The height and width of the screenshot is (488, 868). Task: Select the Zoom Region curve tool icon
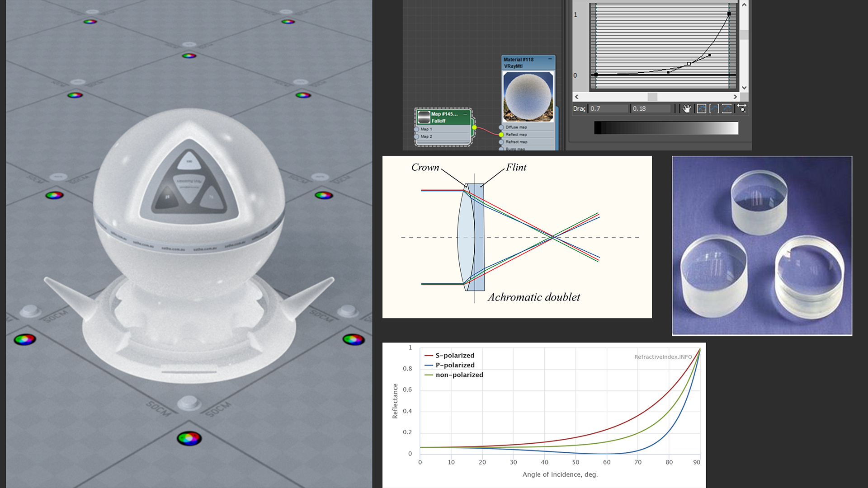tap(742, 108)
